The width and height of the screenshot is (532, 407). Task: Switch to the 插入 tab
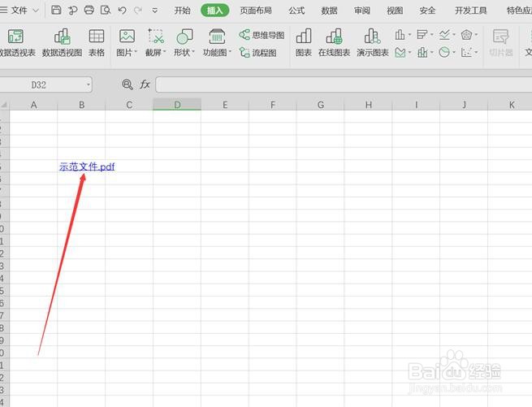coord(214,11)
